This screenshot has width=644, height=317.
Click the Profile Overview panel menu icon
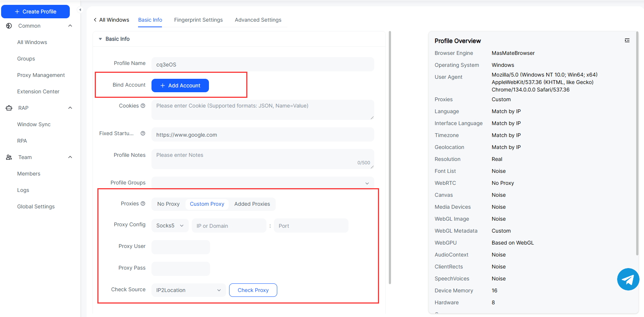tap(627, 40)
